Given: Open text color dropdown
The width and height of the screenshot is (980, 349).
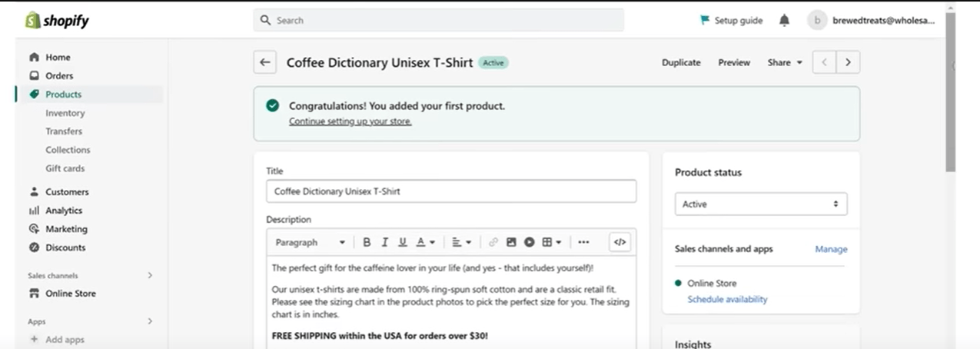Looking at the screenshot, I should pos(425,242).
